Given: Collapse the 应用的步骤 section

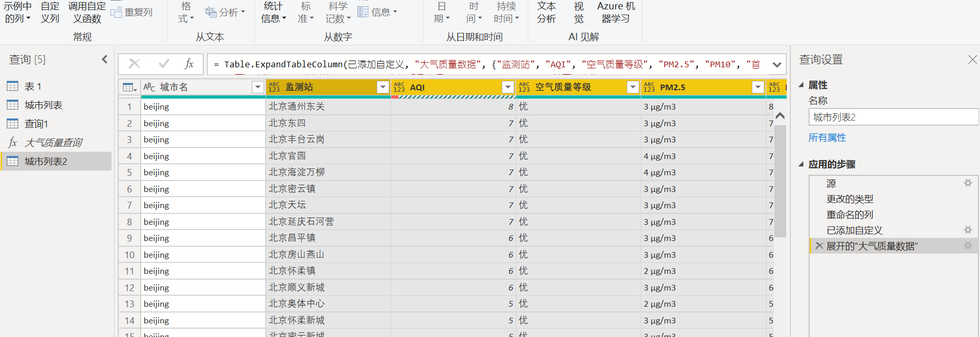Looking at the screenshot, I should [801, 164].
